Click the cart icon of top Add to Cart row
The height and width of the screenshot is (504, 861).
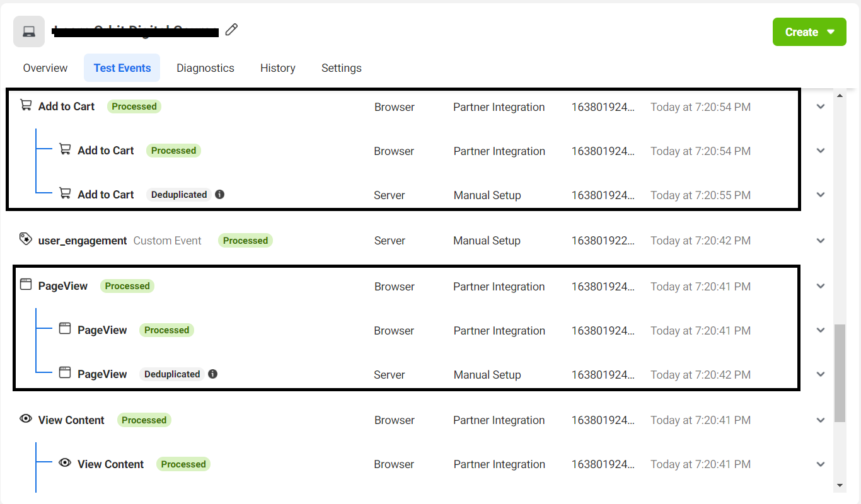[26, 105]
